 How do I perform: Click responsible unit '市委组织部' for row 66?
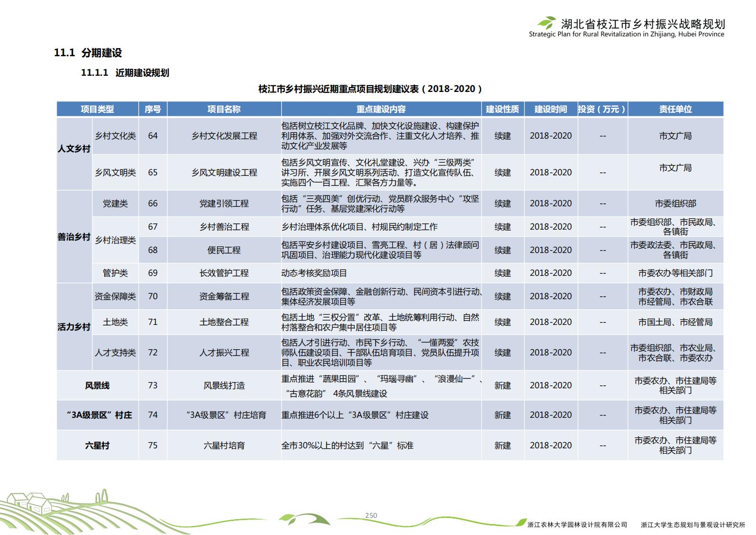point(676,203)
